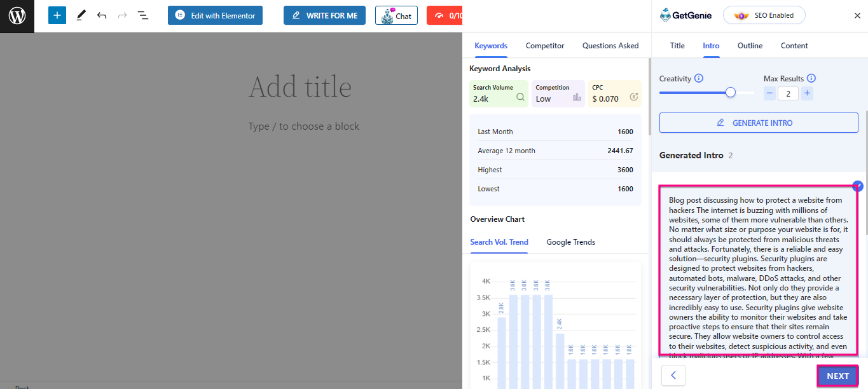Close the GetGenie panel
868x389 pixels.
857,15
